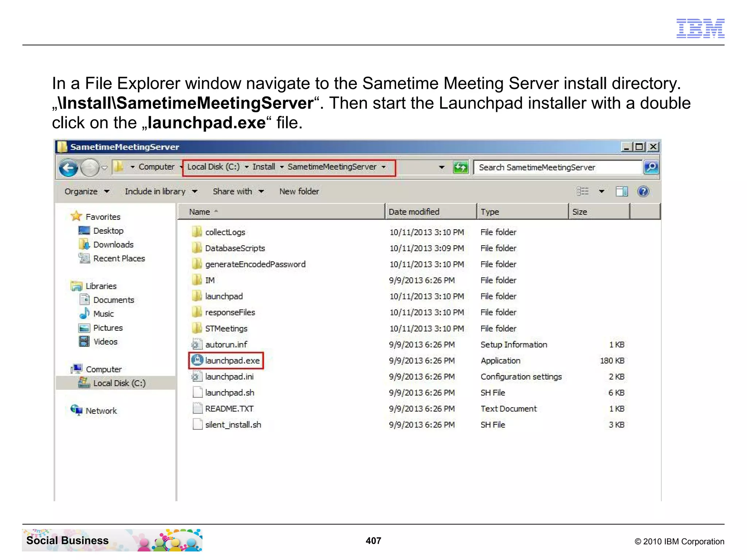Open the address bar history dropdown
This screenshot has height=560, width=747.
(x=442, y=167)
